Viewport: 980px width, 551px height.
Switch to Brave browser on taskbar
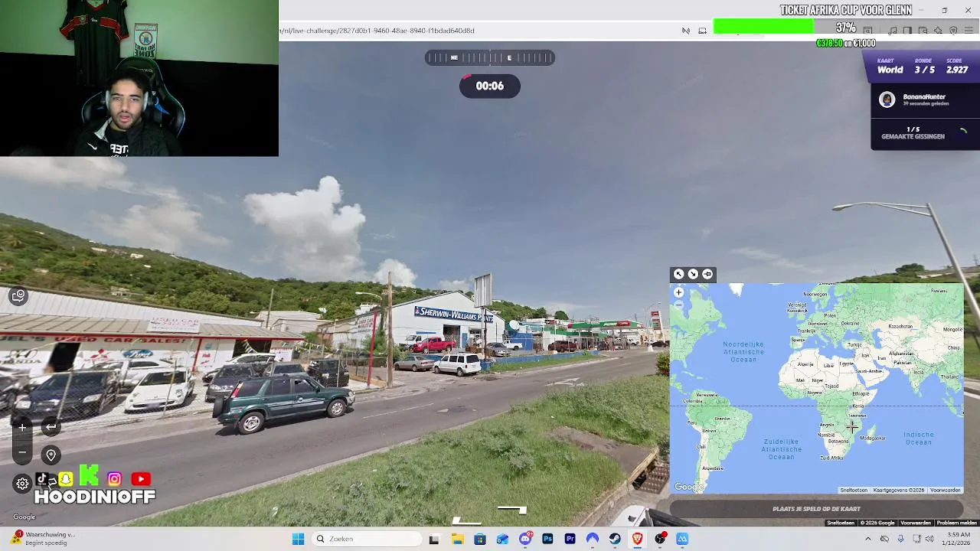click(x=637, y=539)
